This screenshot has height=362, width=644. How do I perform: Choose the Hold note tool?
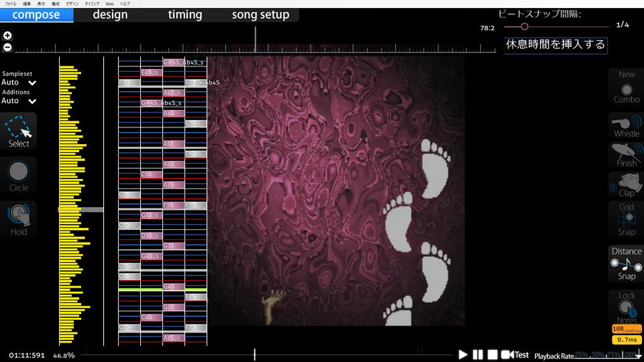coord(19,220)
